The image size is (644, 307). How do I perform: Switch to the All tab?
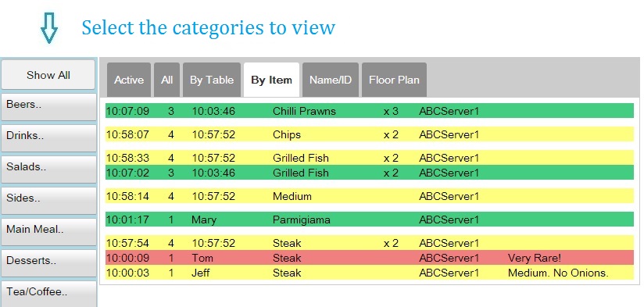click(166, 80)
